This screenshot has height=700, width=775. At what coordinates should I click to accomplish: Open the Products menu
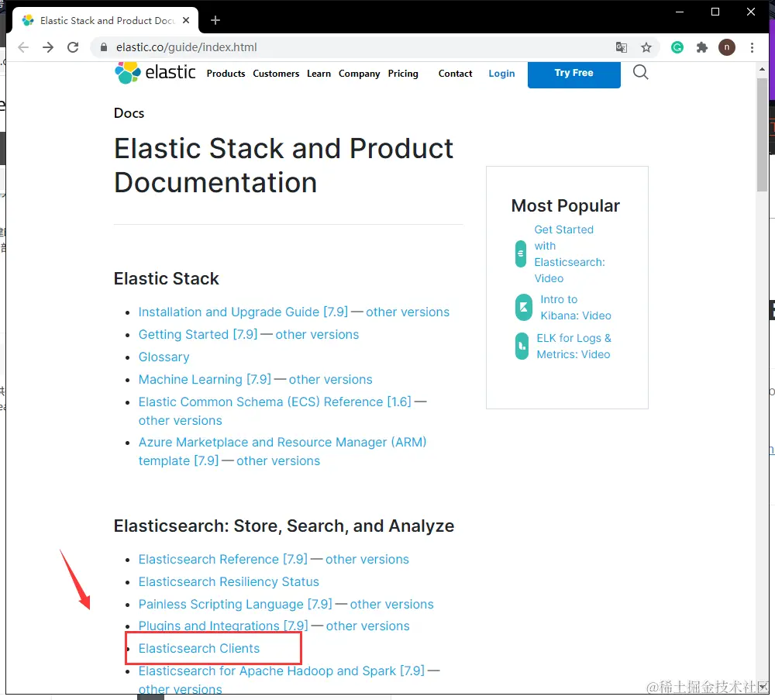226,74
